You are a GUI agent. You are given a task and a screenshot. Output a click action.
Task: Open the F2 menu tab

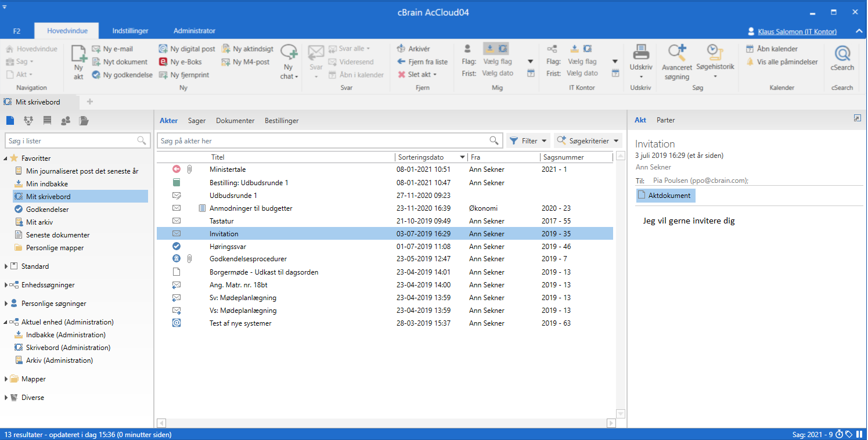pos(16,31)
